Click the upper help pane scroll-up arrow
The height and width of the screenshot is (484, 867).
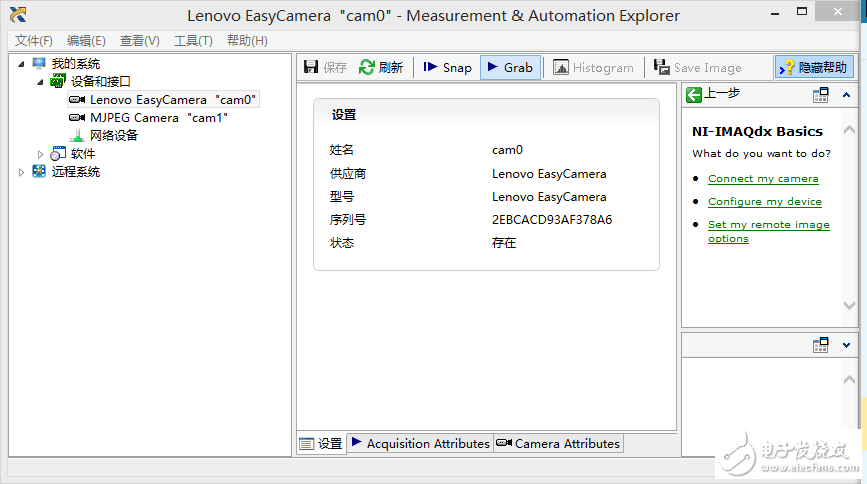pos(849,130)
